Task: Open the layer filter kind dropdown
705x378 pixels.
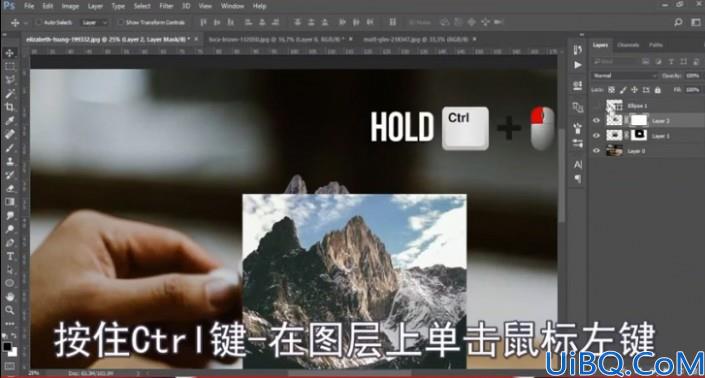Action: coord(614,61)
